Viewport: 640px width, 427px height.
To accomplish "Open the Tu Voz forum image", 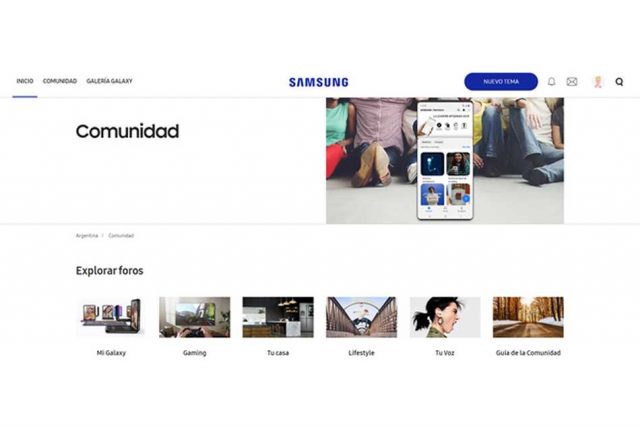I will point(445,317).
